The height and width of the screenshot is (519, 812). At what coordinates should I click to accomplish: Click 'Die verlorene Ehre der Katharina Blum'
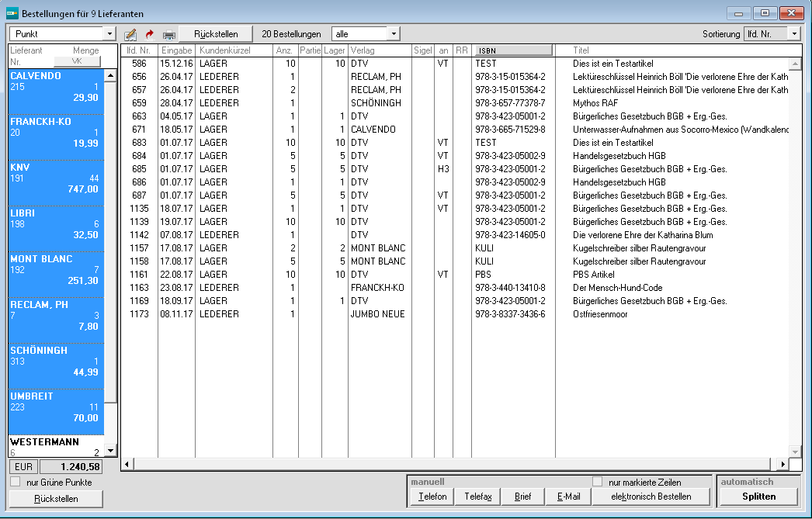[643, 235]
